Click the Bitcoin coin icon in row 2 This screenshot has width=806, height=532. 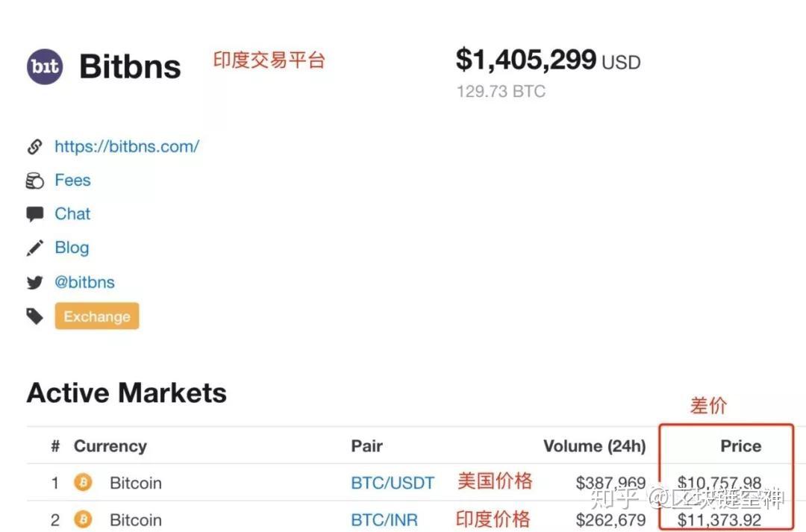click(x=83, y=519)
